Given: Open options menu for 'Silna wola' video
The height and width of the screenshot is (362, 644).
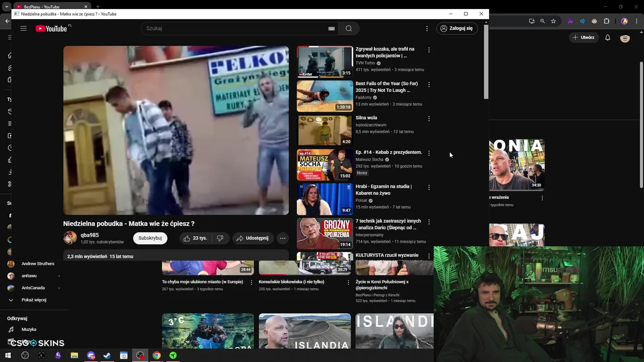Looking at the screenshot, I should click(x=429, y=119).
